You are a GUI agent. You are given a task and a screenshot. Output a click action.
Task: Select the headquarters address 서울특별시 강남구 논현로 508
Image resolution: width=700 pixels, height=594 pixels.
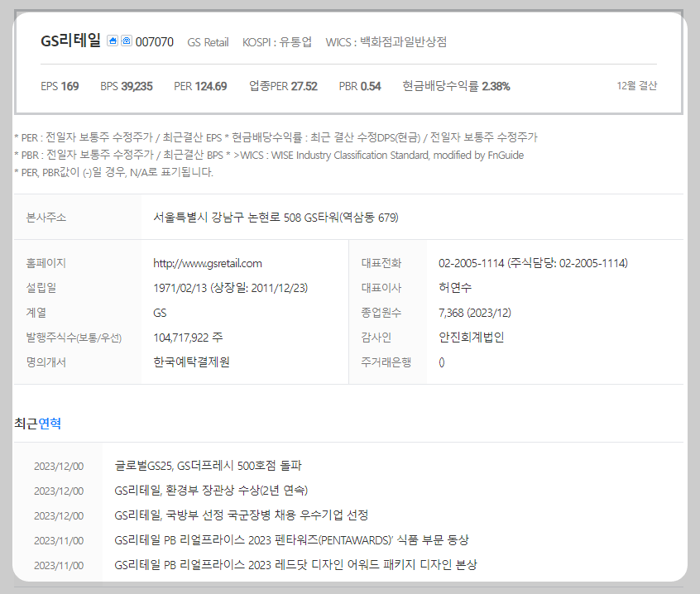(276, 218)
